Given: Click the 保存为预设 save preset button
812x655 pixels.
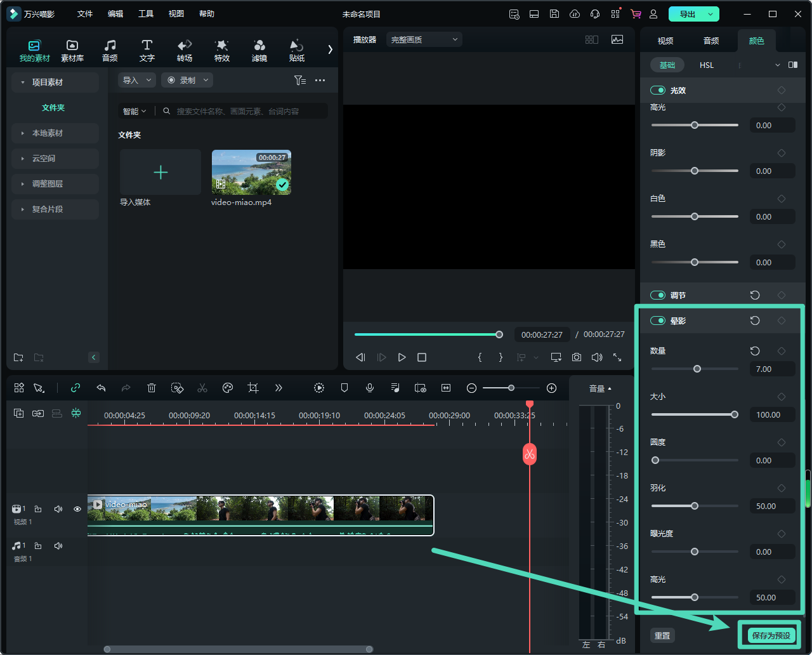Looking at the screenshot, I should pos(770,635).
